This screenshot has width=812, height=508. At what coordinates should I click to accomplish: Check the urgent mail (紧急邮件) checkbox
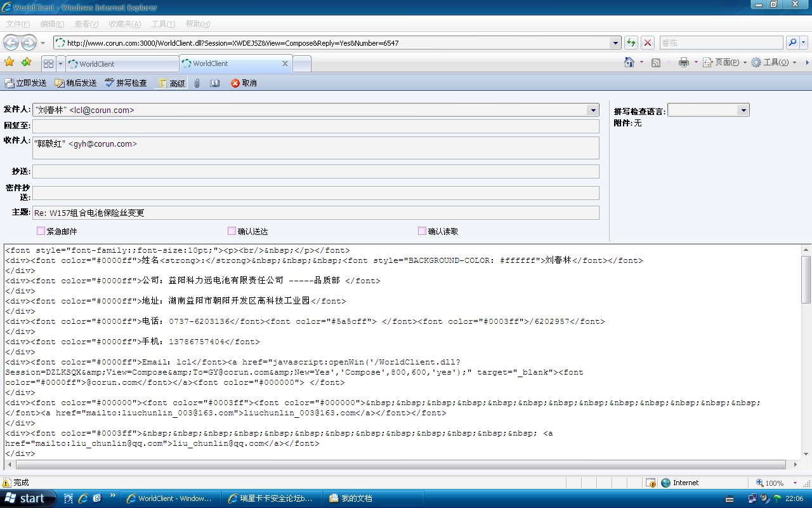point(41,231)
